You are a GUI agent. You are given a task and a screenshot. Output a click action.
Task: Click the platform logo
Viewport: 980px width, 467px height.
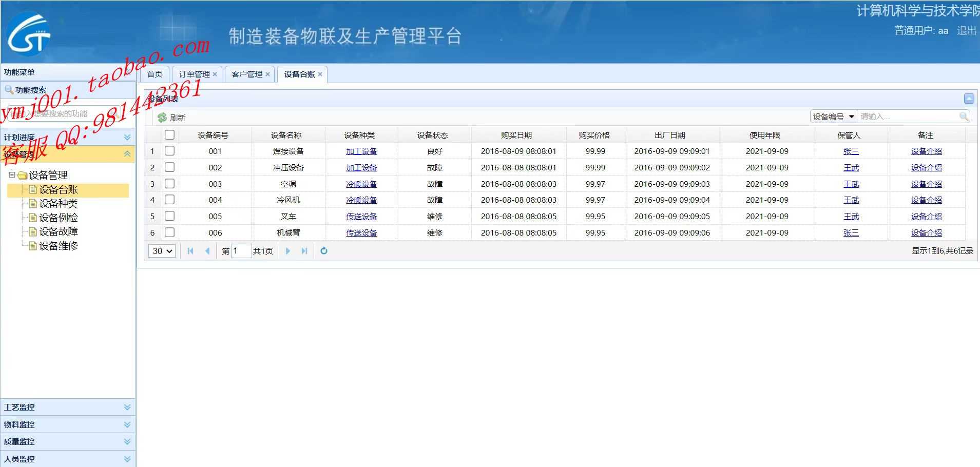click(29, 34)
